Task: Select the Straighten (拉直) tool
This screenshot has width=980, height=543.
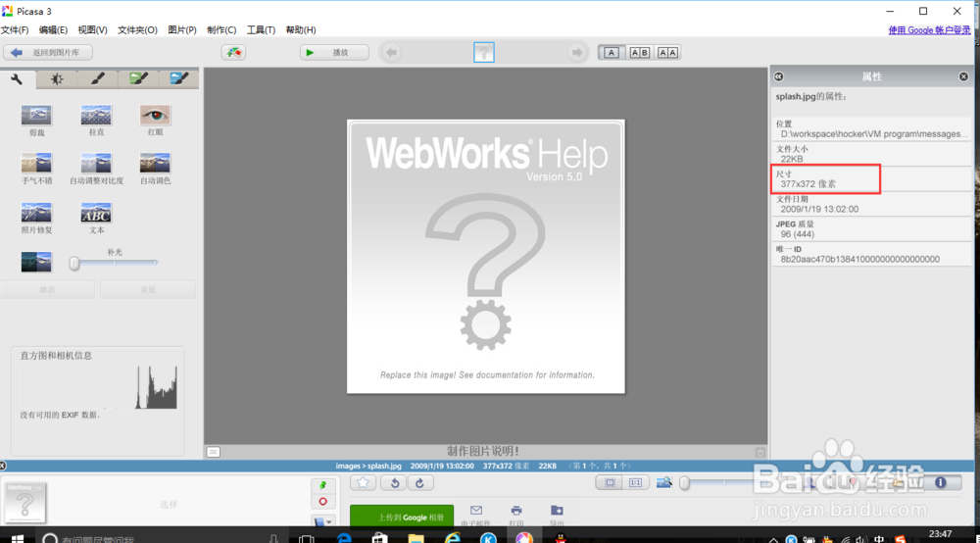Action: click(x=96, y=120)
